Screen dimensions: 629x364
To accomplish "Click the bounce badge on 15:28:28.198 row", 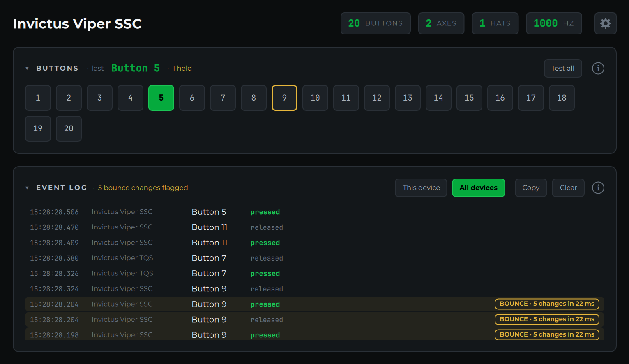I will 547,334.
